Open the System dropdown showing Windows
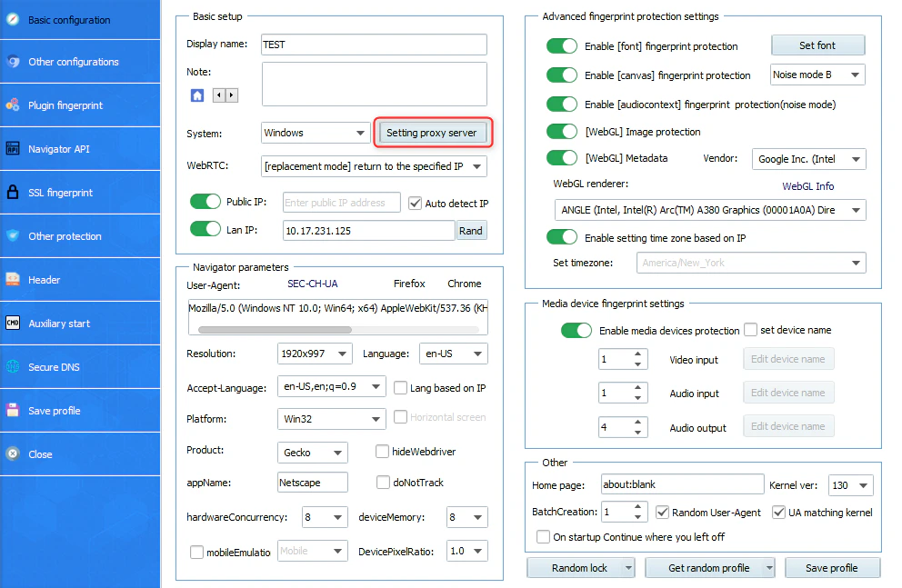Image resolution: width=902 pixels, height=588 pixels. coord(316,133)
